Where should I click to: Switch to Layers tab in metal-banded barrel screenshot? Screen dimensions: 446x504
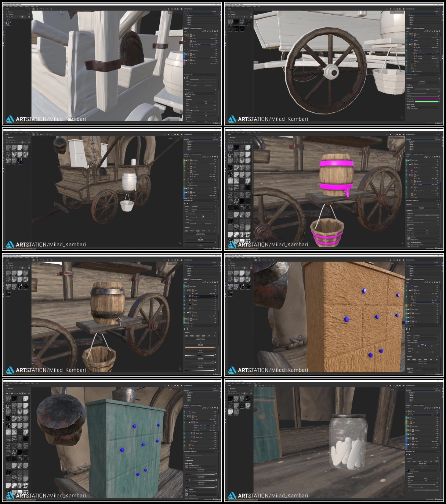(185, 280)
